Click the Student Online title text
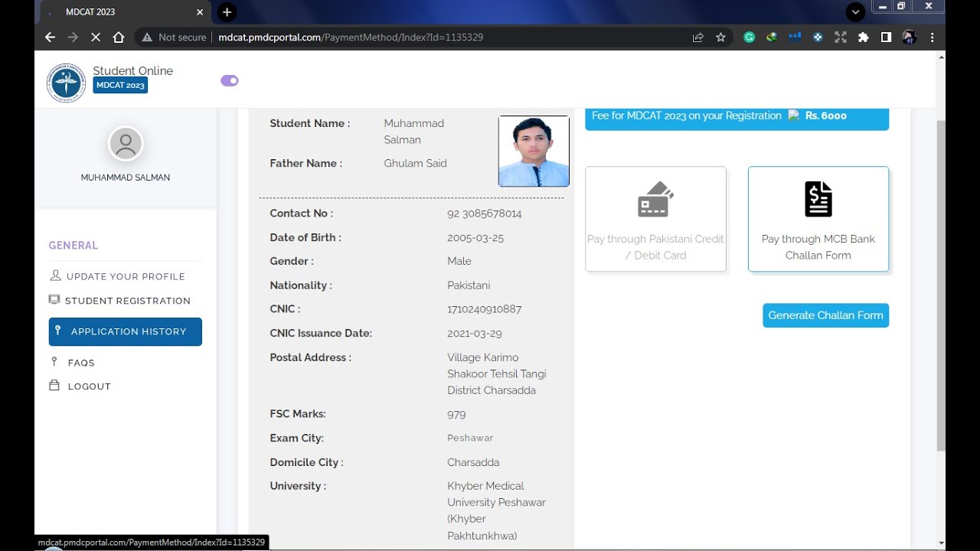Viewport: 980px width, 551px height. tap(132, 70)
